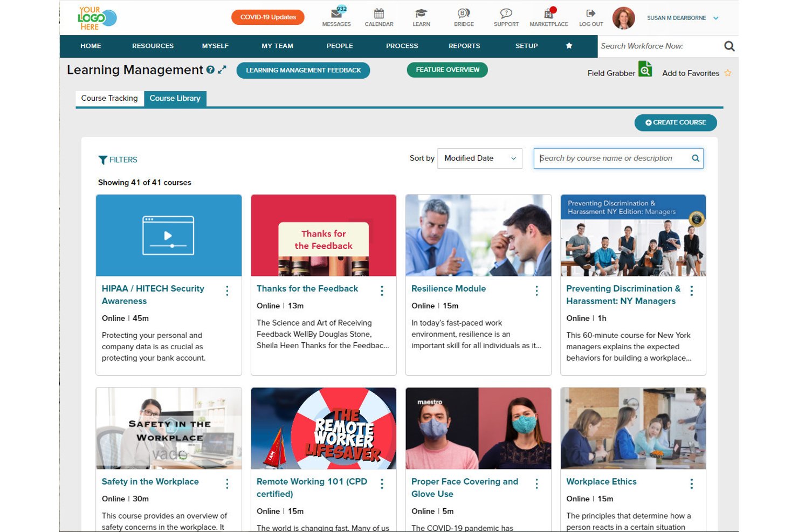Expand the user menu chevron beside Susan Dearborne
The image size is (798, 532).
click(x=716, y=18)
